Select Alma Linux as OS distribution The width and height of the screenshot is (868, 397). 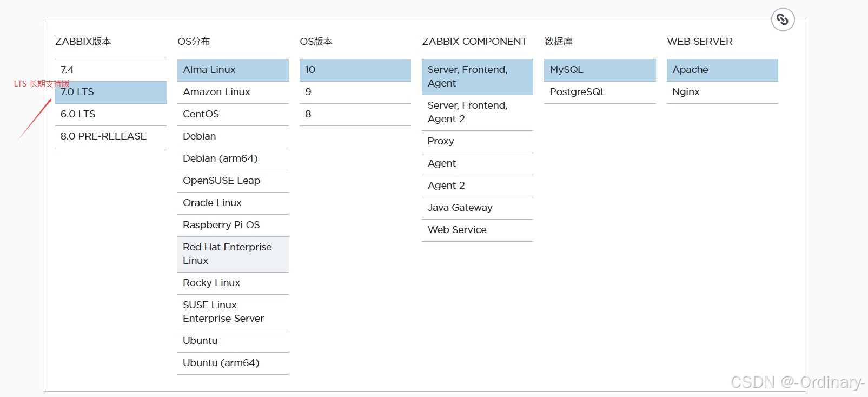pos(233,70)
